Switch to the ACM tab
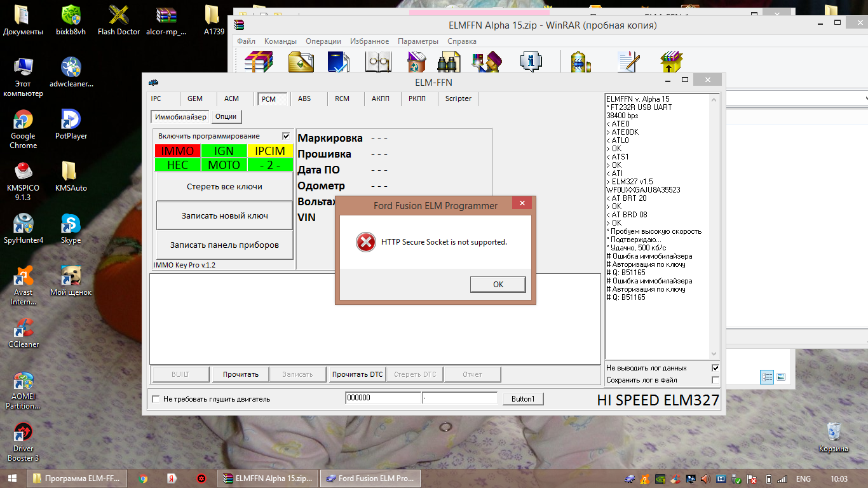The image size is (868, 488). (232, 99)
